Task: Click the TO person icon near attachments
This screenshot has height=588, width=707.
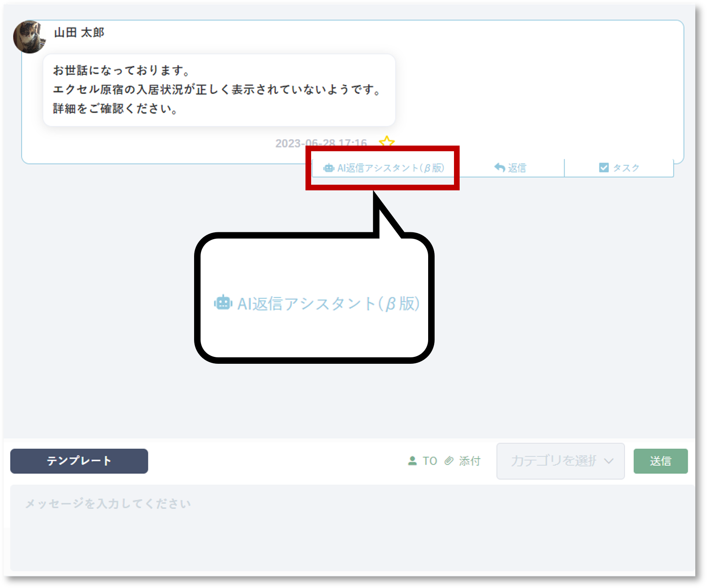Action: coord(412,461)
